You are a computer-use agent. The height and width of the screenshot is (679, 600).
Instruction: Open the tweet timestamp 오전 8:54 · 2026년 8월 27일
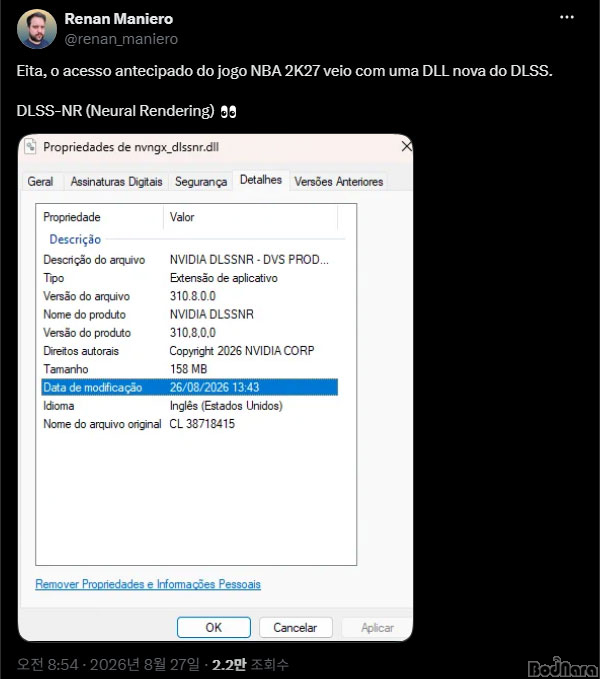108,665
